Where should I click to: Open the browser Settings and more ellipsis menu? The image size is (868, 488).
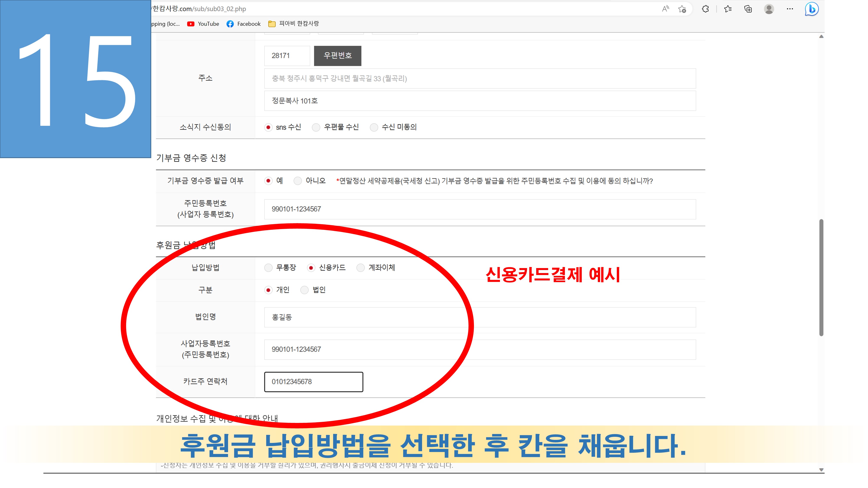pos(789,9)
